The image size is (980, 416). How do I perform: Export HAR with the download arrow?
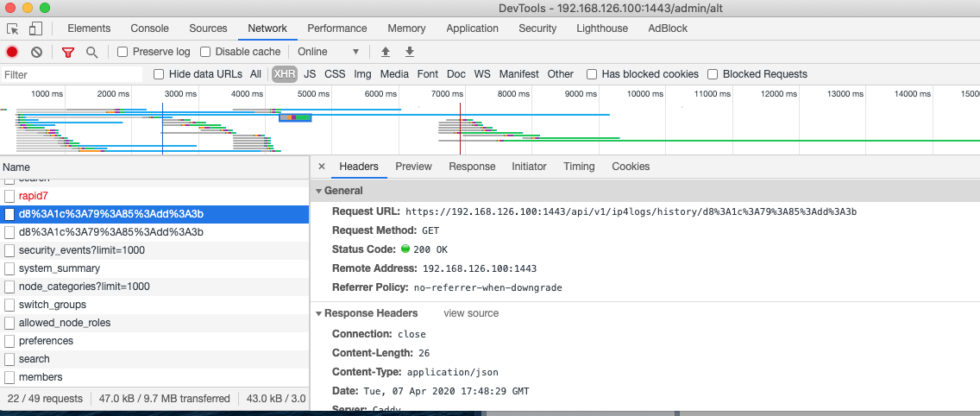point(410,52)
